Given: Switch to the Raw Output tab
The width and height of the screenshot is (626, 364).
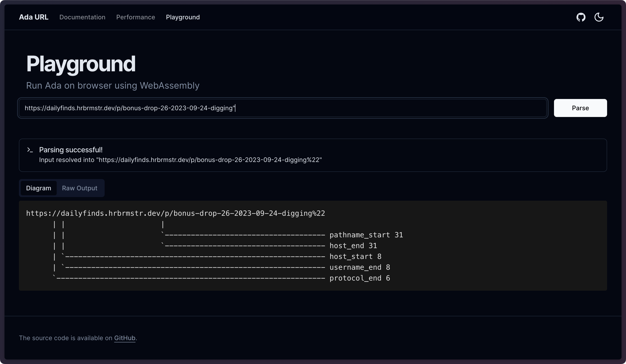Looking at the screenshot, I should click(79, 188).
